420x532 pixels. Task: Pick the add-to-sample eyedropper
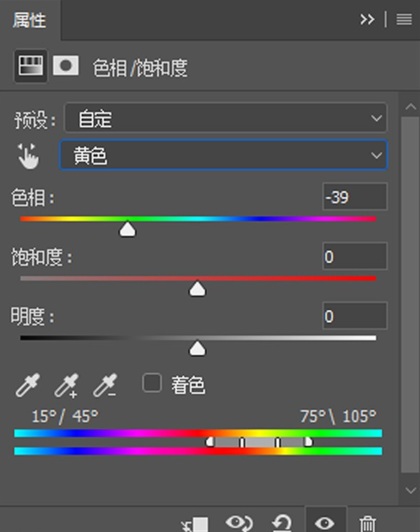(66, 385)
